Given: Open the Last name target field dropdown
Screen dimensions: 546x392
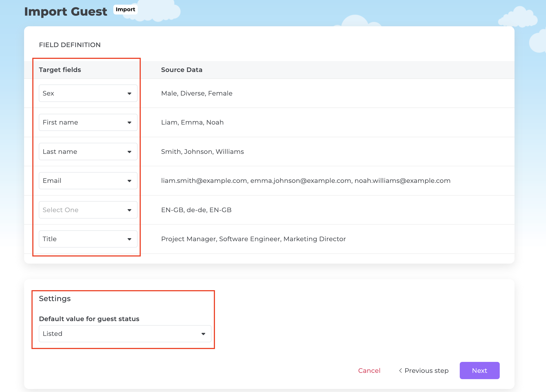Looking at the screenshot, I should click(88, 152).
